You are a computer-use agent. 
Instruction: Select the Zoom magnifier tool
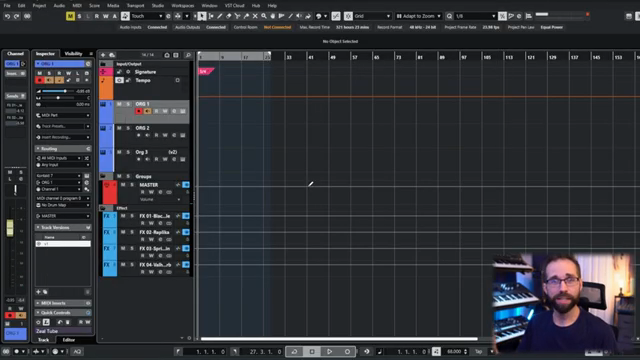[264, 16]
